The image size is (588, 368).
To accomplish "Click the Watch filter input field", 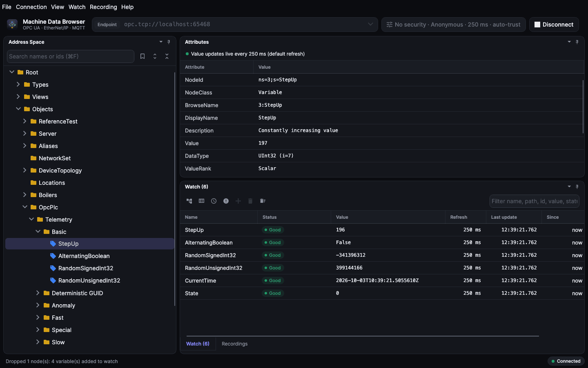I will tap(535, 201).
